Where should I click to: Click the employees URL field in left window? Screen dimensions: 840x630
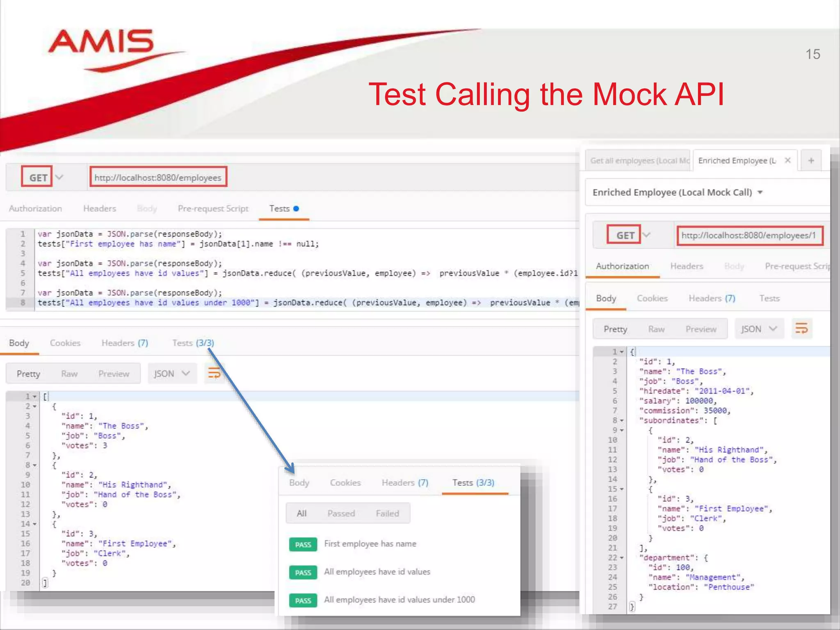pos(158,177)
